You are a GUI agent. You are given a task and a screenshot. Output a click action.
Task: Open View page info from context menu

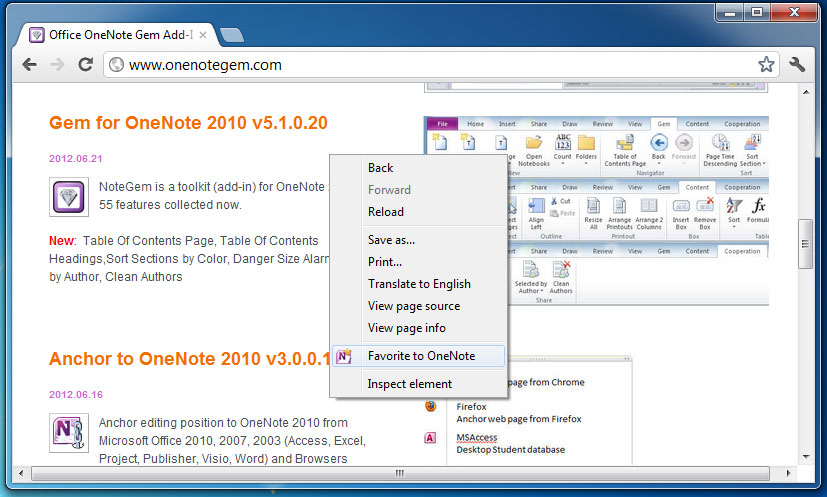point(418,328)
